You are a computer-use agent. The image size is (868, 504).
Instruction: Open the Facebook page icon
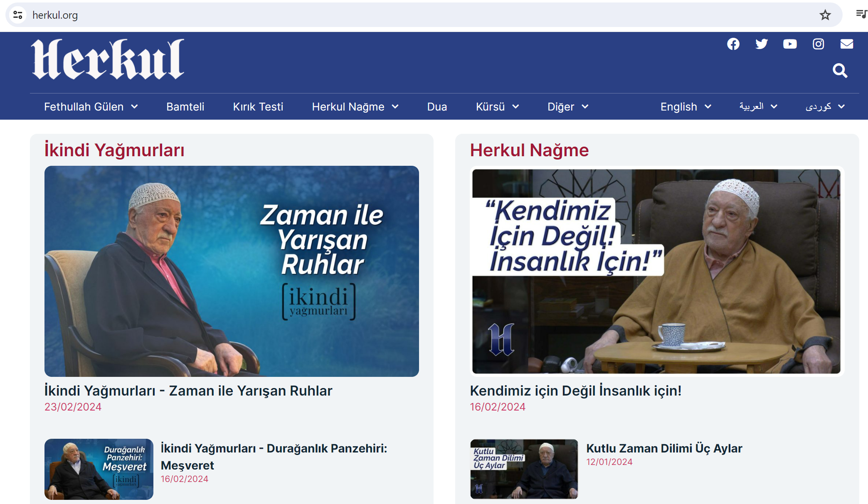click(x=733, y=44)
